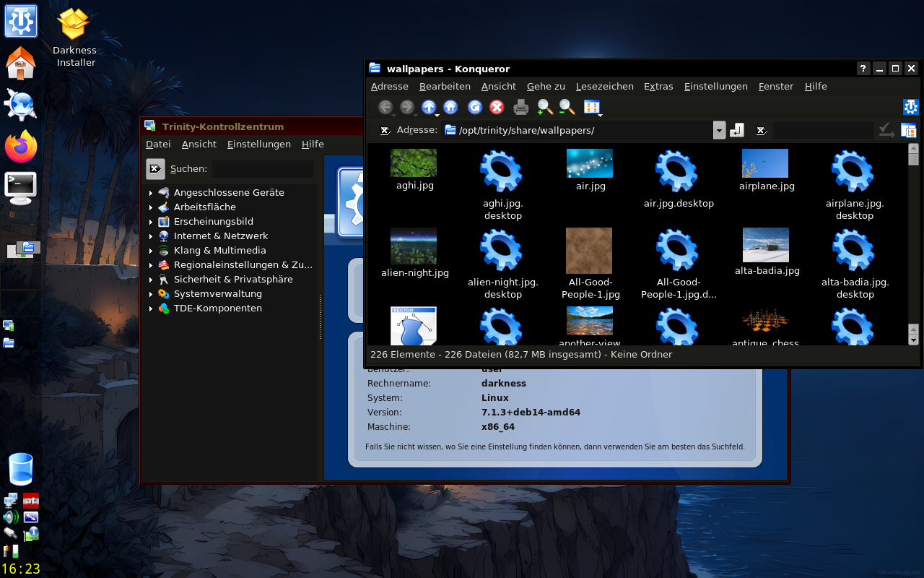
Task: Click the red Stop loading icon
Action: tap(497, 108)
